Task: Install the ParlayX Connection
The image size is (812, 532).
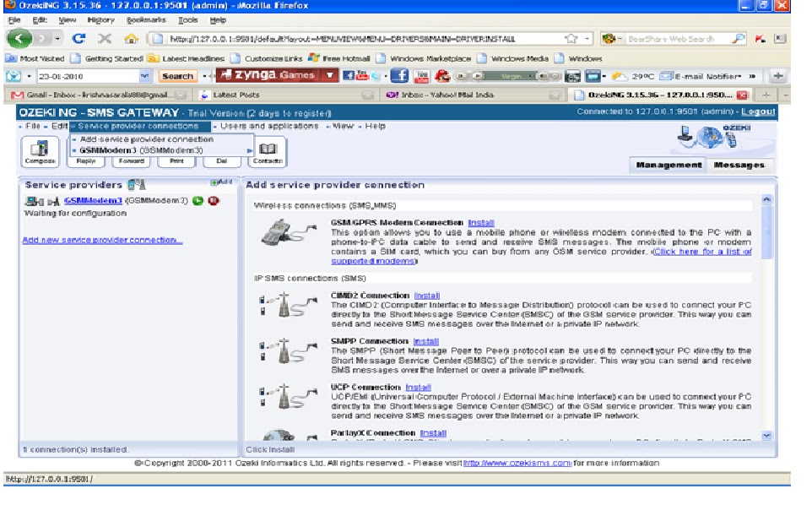Action: pyautogui.click(x=434, y=432)
